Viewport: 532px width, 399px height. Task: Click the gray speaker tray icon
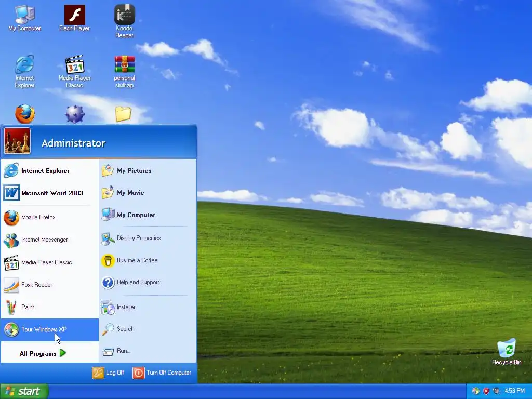496,391
